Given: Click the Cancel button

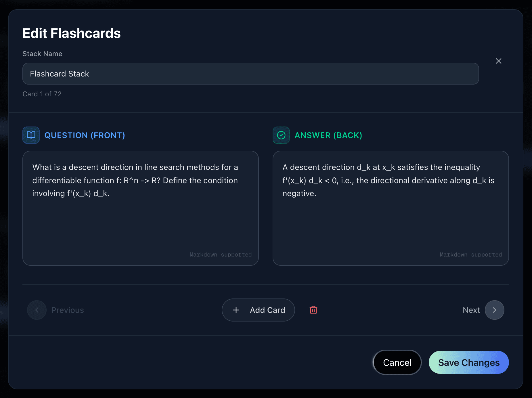Looking at the screenshot, I should click(x=397, y=362).
